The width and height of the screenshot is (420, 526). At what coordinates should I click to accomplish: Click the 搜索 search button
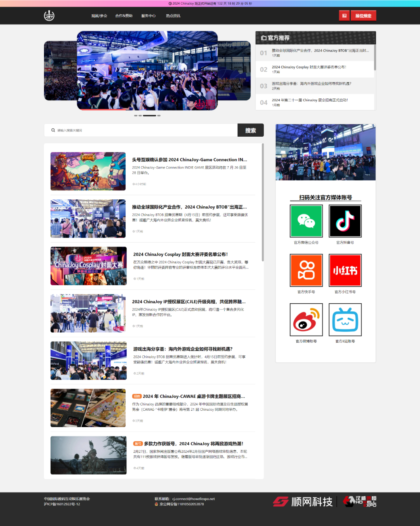pos(250,130)
